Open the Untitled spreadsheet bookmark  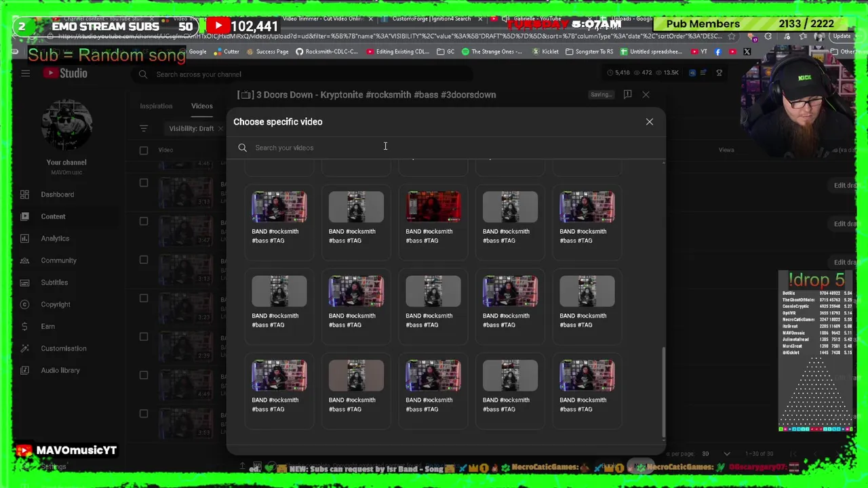click(651, 52)
